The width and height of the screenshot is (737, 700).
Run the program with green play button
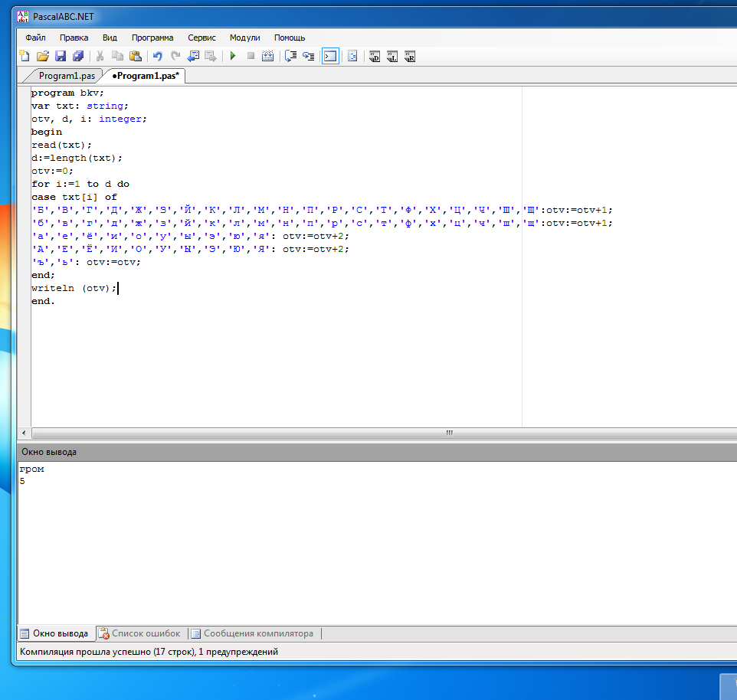pos(233,56)
